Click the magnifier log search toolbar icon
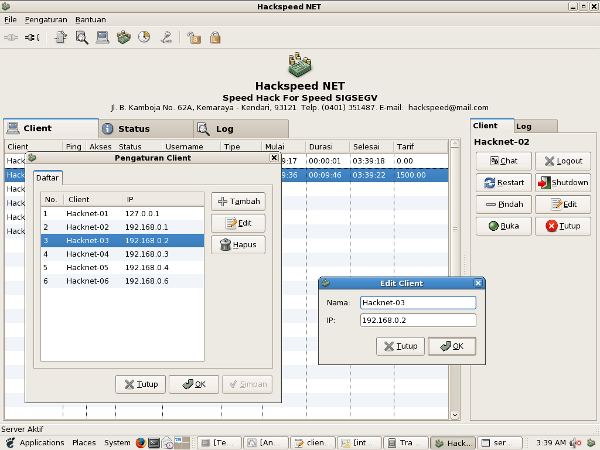Screen dimensions: 600x450 (x=82, y=37)
